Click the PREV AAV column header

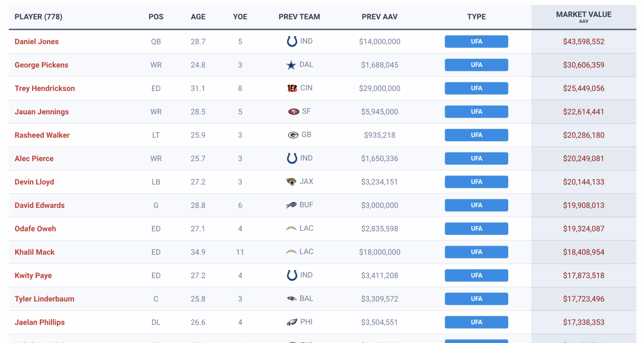tap(379, 17)
